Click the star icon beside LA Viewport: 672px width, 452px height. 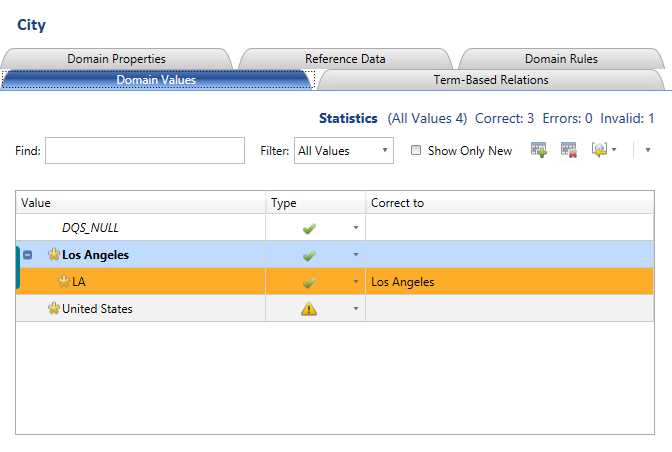[x=64, y=282]
